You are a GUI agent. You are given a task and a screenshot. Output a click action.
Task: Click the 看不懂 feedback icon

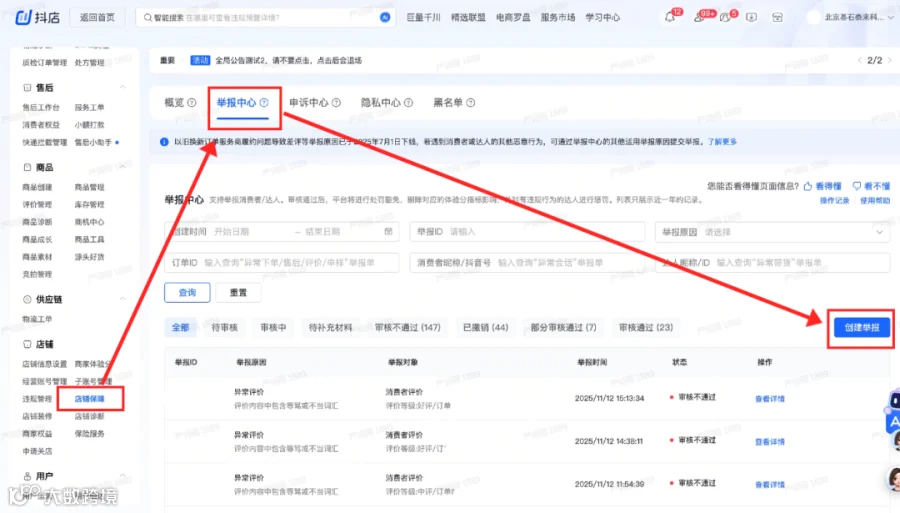coord(856,186)
